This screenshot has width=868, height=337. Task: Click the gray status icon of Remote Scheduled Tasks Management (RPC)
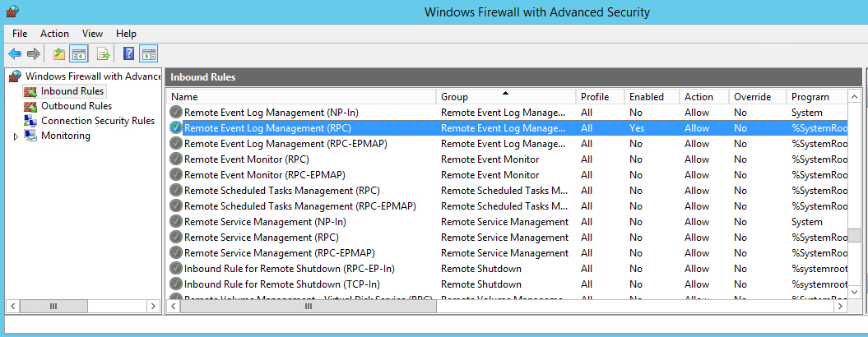pos(176,191)
